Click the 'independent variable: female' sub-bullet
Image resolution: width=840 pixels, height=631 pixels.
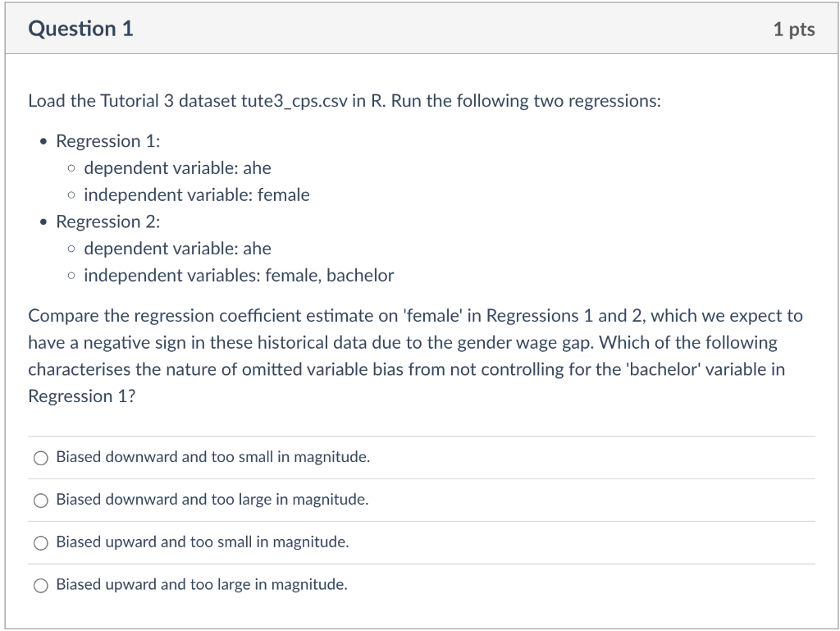coord(197,195)
